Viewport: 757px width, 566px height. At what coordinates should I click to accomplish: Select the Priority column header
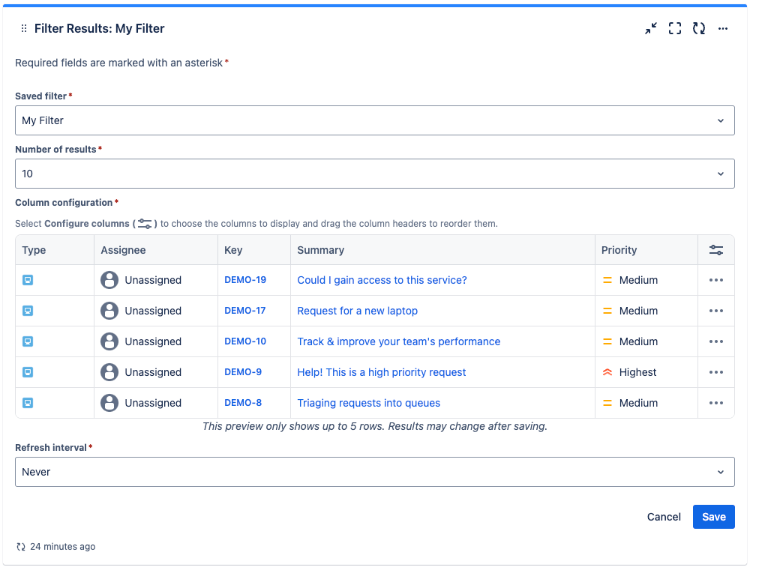[619, 250]
